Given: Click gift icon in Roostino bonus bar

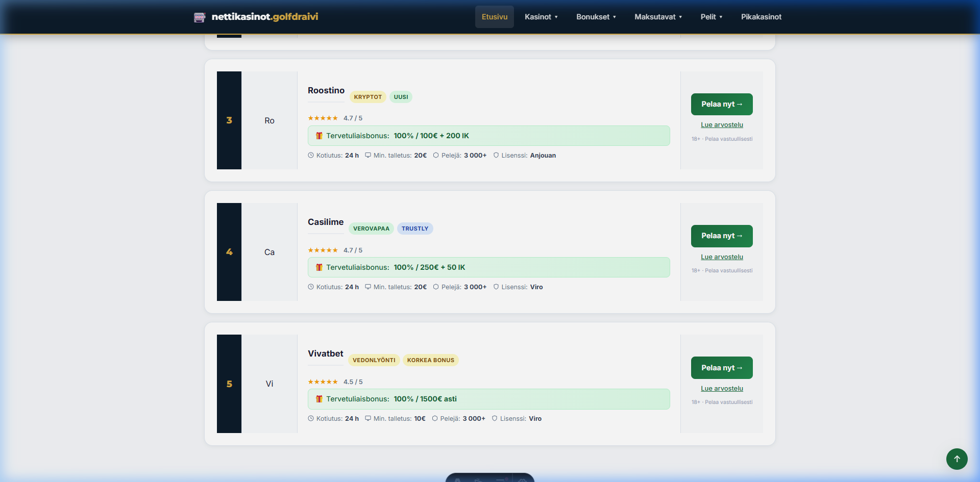Looking at the screenshot, I should [x=319, y=136].
